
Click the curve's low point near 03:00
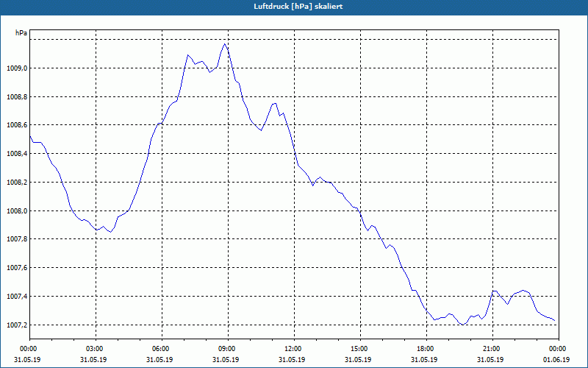[110, 232]
